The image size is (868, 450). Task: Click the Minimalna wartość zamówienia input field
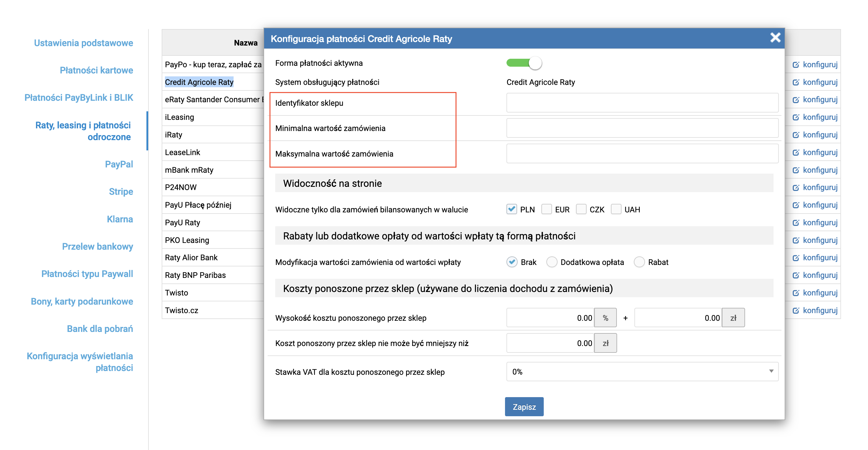tap(642, 128)
